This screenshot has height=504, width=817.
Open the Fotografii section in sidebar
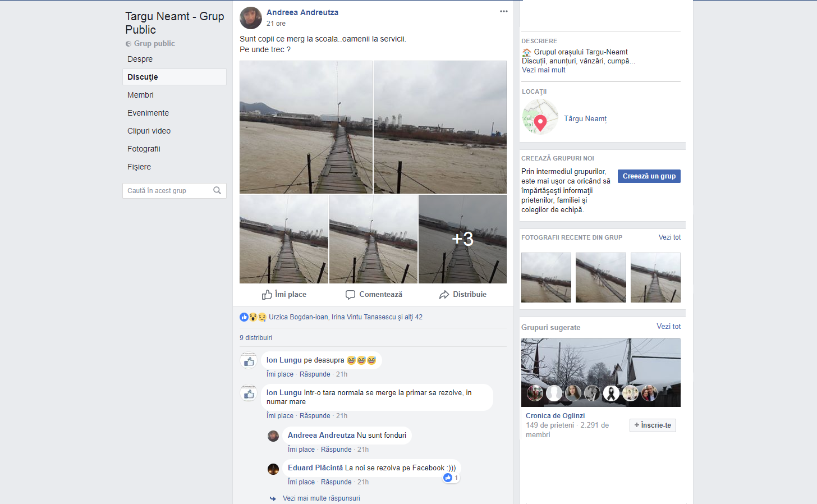pyautogui.click(x=144, y=149)
